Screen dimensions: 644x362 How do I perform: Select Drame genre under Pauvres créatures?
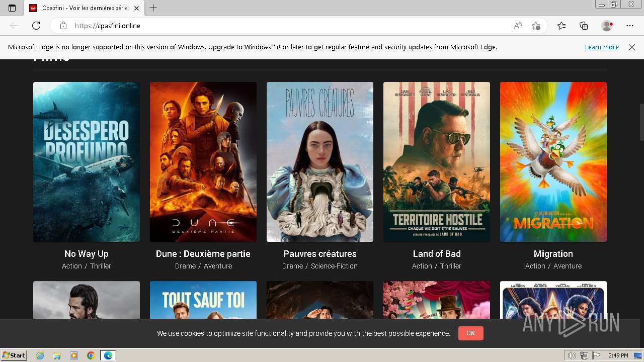point(293,266)
